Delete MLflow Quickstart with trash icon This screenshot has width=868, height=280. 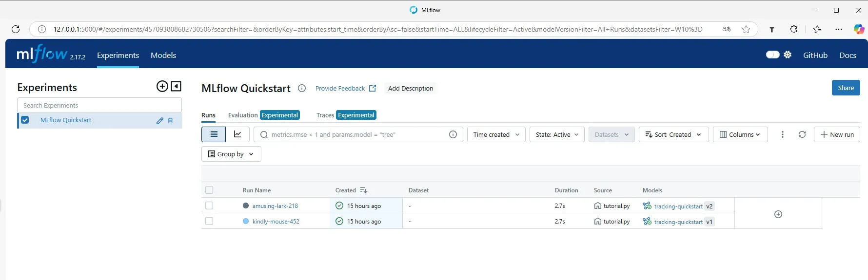170,121
